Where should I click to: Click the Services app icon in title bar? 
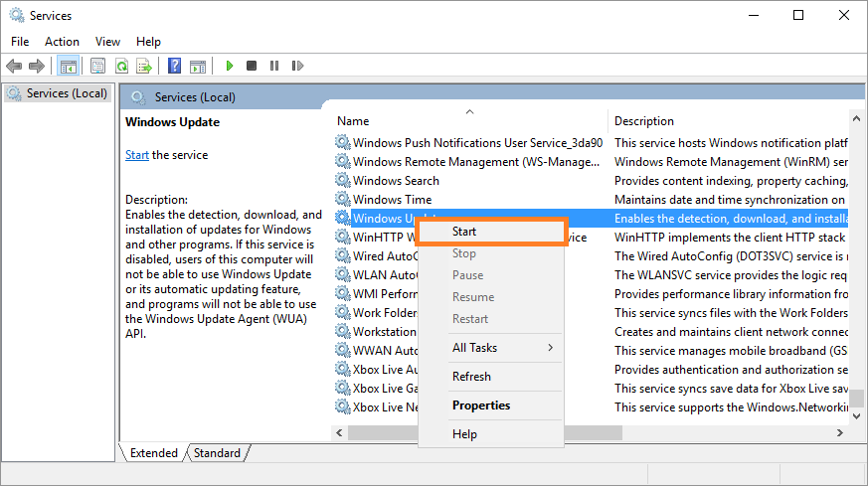(x=17, y=15)
